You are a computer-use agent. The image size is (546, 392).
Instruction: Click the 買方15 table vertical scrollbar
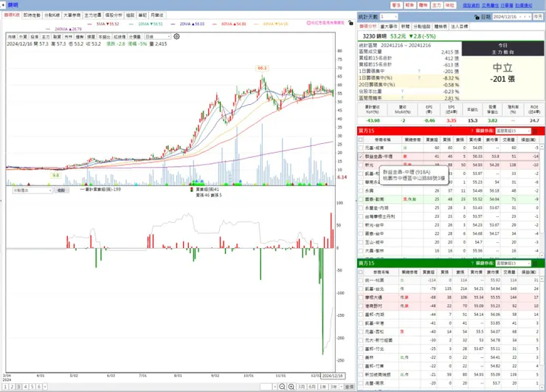[542, 201]
